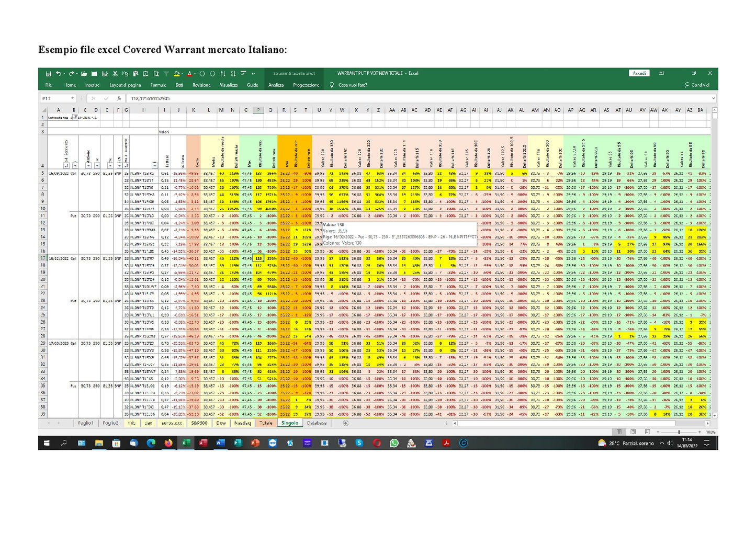This screenshot has height=534, width=756.
Task: Open the Name Box dropdown arrow
Action: (72, 98)
